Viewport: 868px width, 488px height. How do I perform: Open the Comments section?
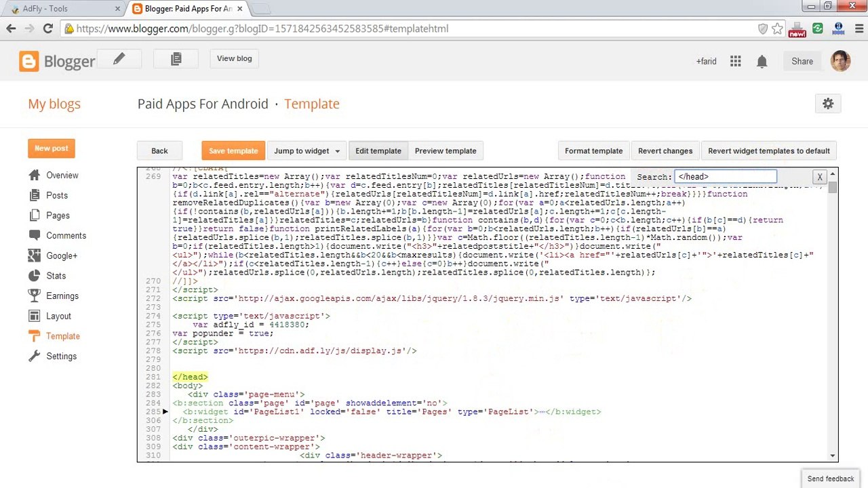(x=66, y=235)
